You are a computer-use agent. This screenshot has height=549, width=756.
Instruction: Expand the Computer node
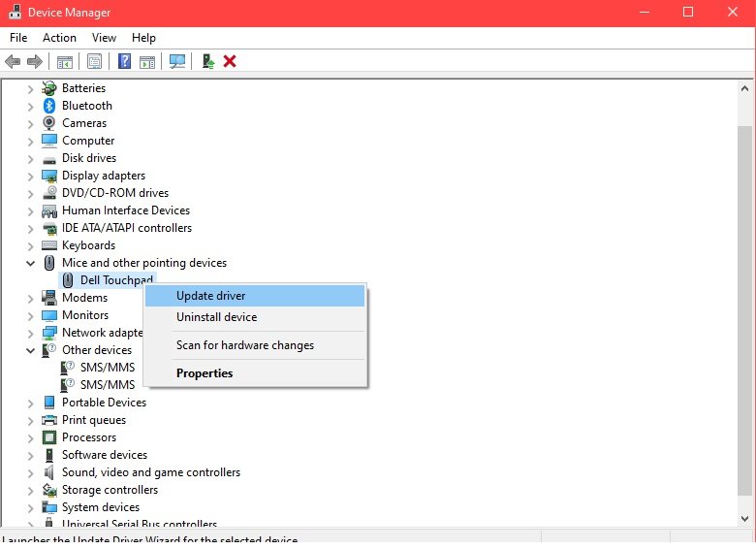click(x=30, y=142)
